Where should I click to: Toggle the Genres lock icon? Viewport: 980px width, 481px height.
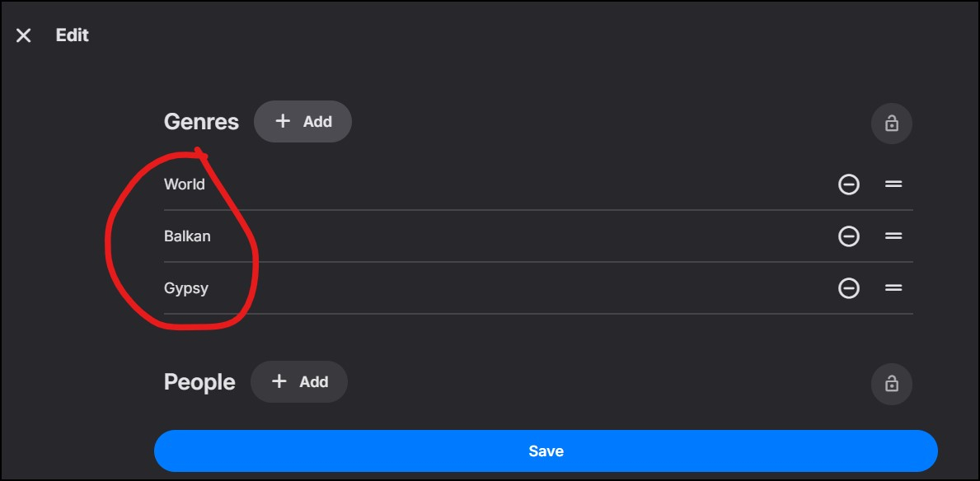pos(891,124)
